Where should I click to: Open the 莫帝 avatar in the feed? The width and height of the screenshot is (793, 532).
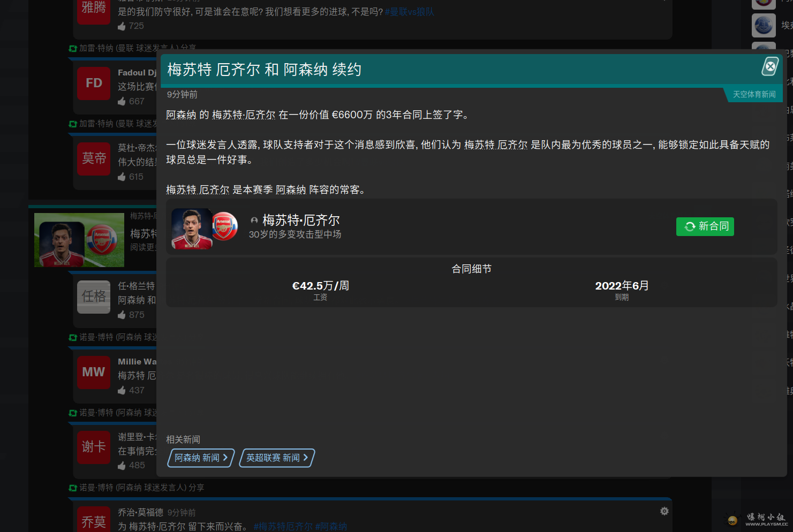pyautogui.click(x=94, y=159)
